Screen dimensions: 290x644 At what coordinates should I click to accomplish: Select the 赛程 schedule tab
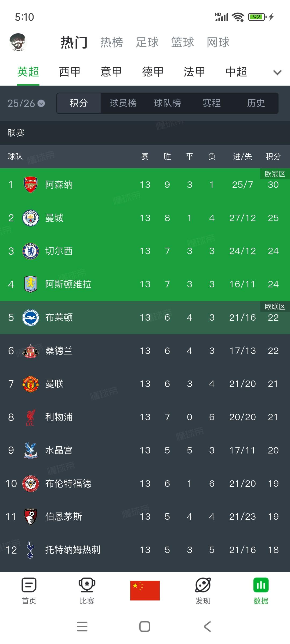point(212,103)
